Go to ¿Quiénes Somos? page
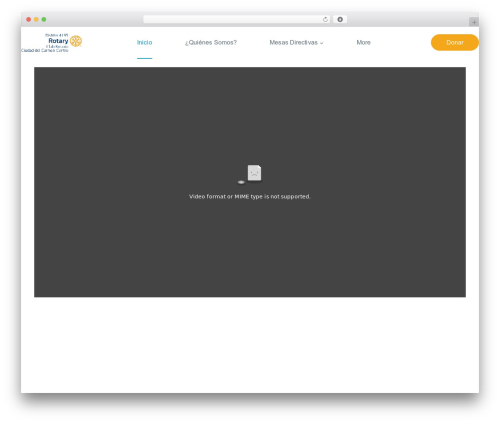Image resolution: width=500 pixels, height=423 pixels. point(211,42)
